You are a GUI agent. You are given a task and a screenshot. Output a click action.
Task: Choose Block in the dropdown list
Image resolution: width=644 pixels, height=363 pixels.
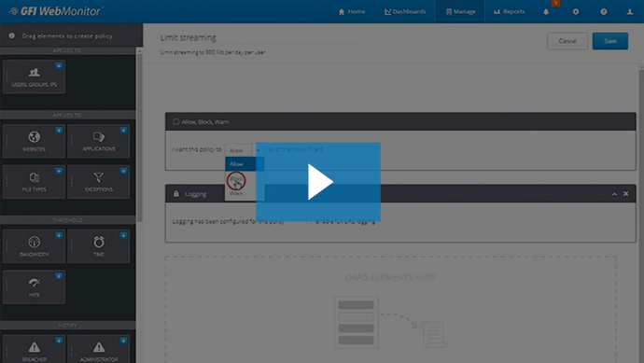coord(245,178)
